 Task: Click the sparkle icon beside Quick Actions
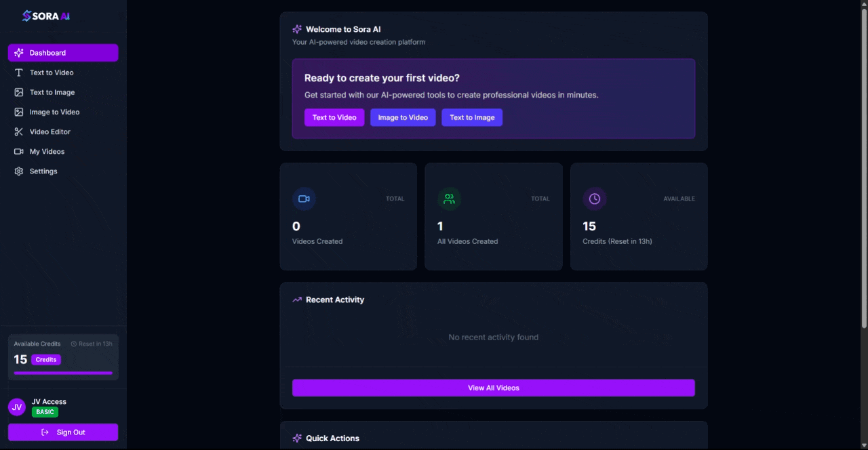(297, 438)
